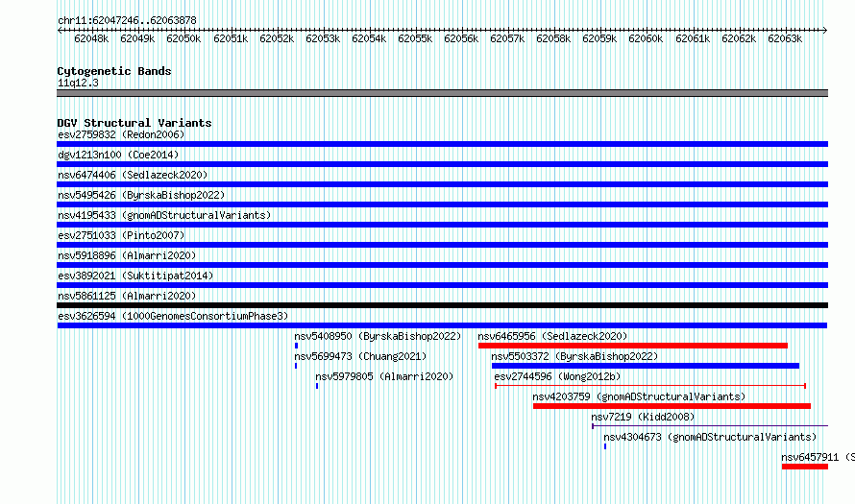This screenshot has width=855, height=504.
Task: Select the blue bar under nsv4195433
Action: coord(442,225)
